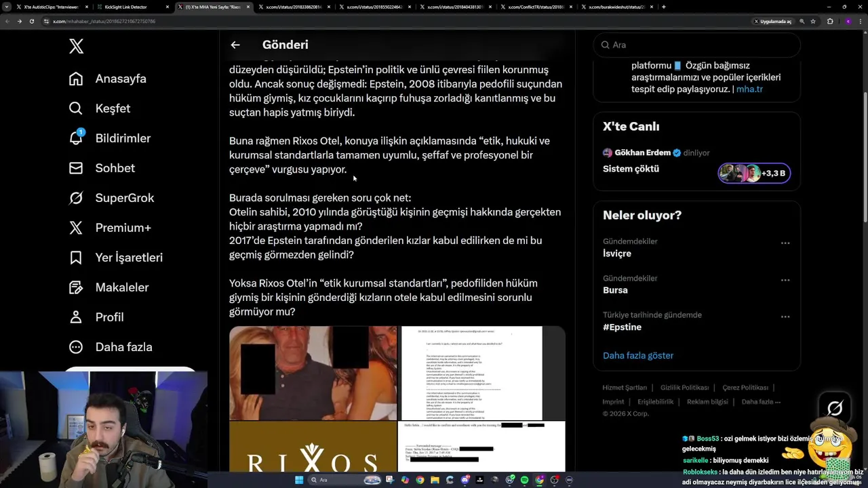868x488 pixels.
Task: Click the +3,3 B listeners badge
Action: point(754,173)
